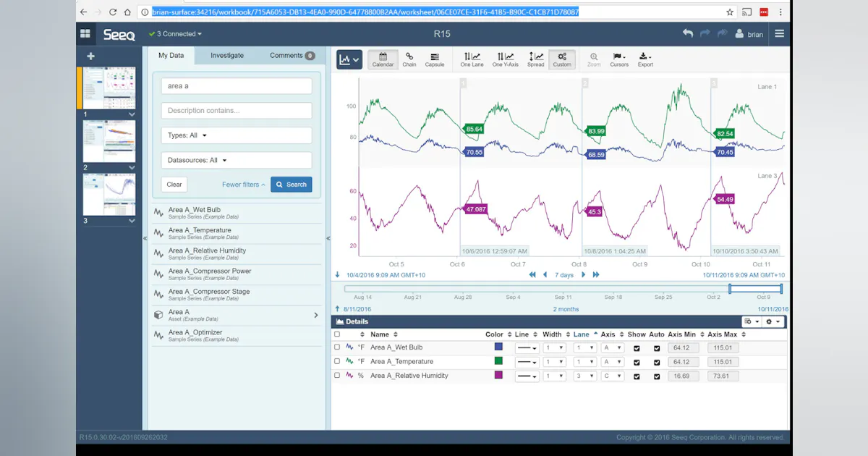Click the search name field containing 'area a'
Viewport: 868px width, 456px height.
pos(237,86)
